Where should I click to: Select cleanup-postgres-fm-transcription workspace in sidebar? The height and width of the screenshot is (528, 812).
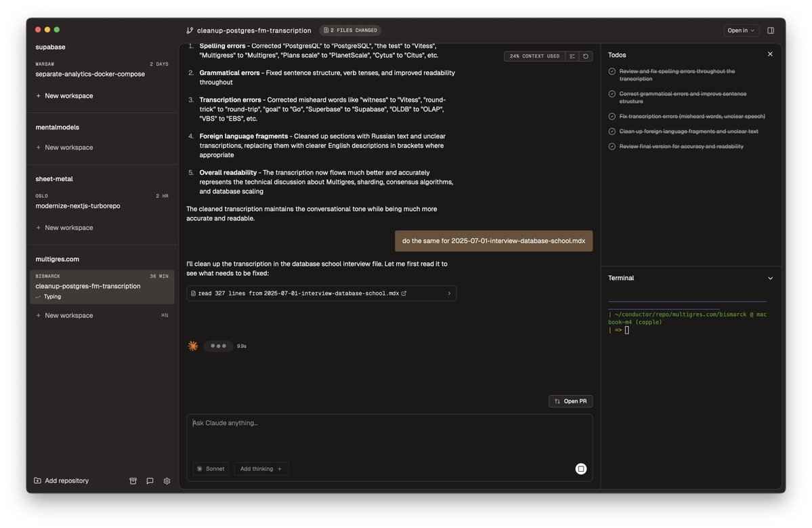click(x=102, y=287)
